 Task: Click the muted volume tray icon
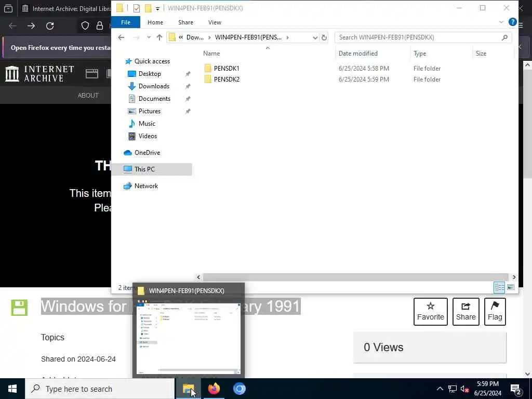[x=465, y=389]
